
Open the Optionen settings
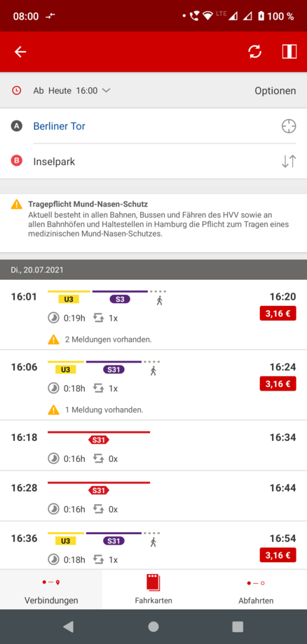tap(275, 91)
